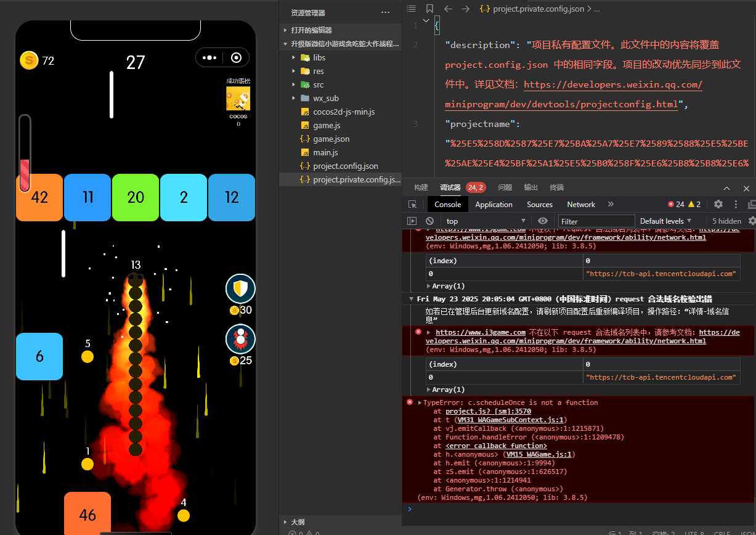Switch to the Sources tab

tap(539, 205)
